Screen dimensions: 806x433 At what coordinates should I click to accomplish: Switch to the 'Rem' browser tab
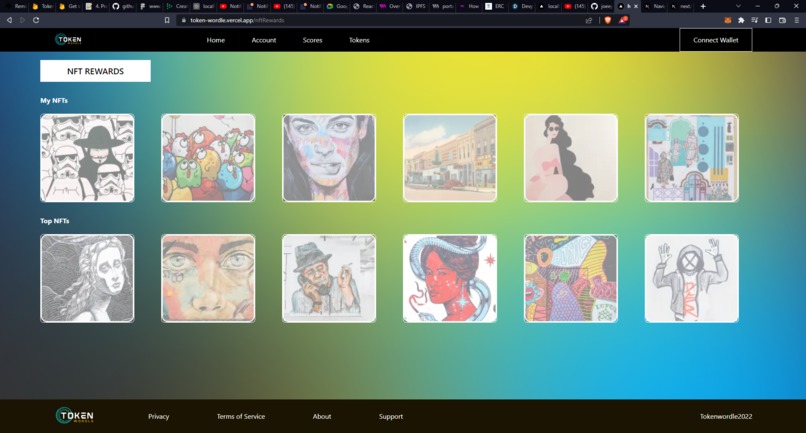coord(15,6)
